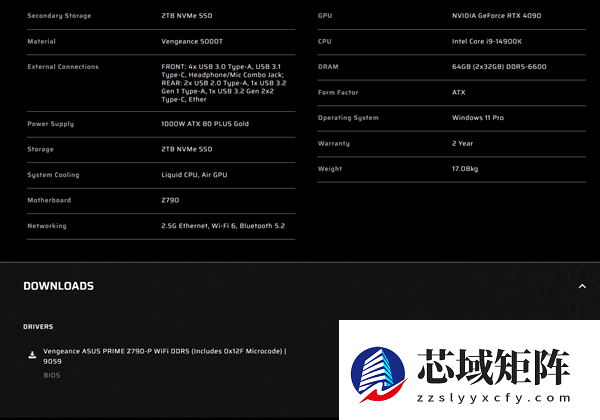Click the '1000W ATX 80 PLUS Gold' value

click(205, 124)
